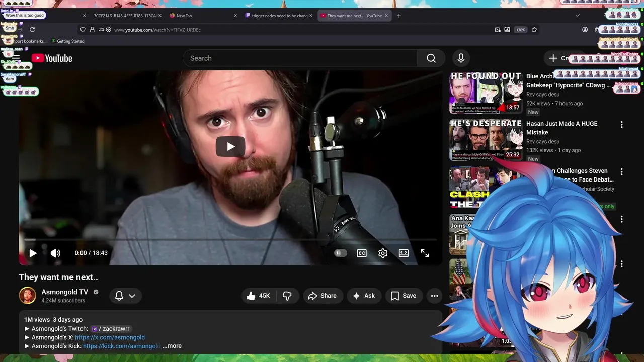Click the video progress bar
The height and width of the screenshot is (362, 644).
230,240
